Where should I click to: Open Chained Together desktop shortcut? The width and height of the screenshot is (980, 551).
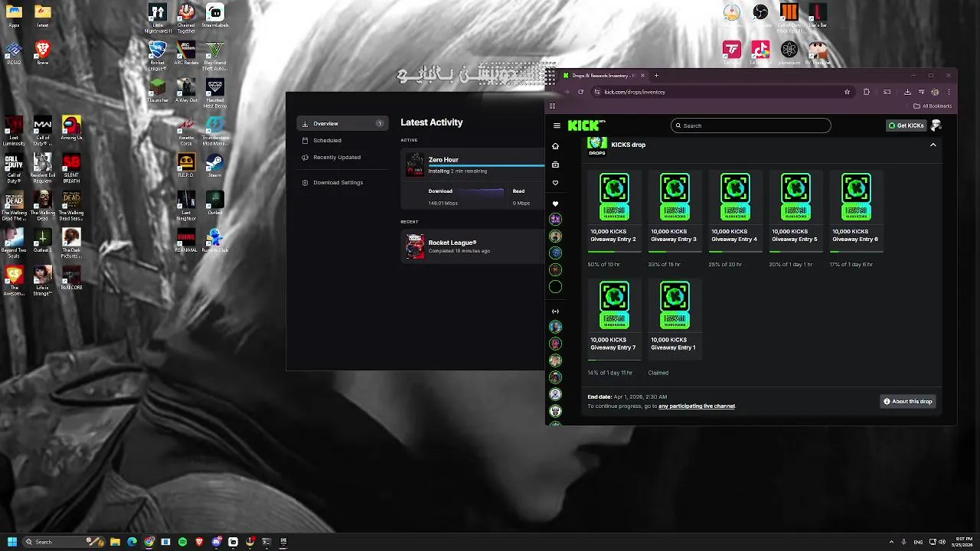click(x=186, y=18)
